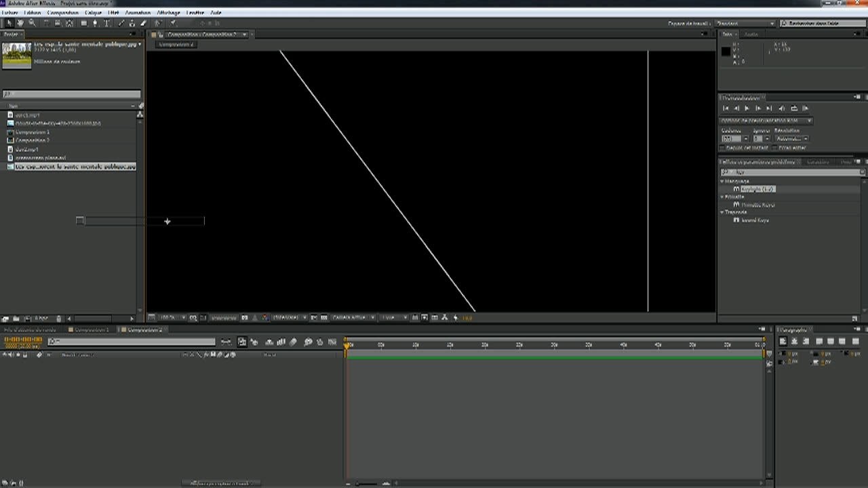Click the Previous frame button
Viewport: 868px width, 488px height.
point(736,108)
